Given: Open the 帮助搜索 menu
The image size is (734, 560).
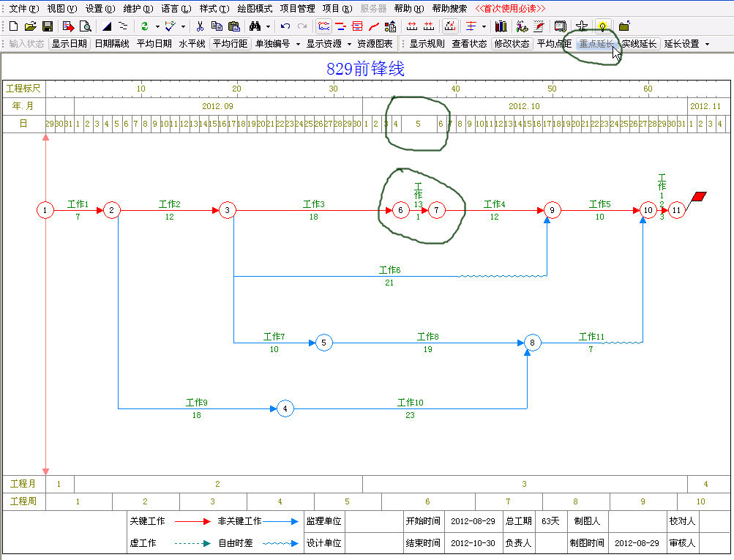Looking at the screenshot, I should point(449,9).
